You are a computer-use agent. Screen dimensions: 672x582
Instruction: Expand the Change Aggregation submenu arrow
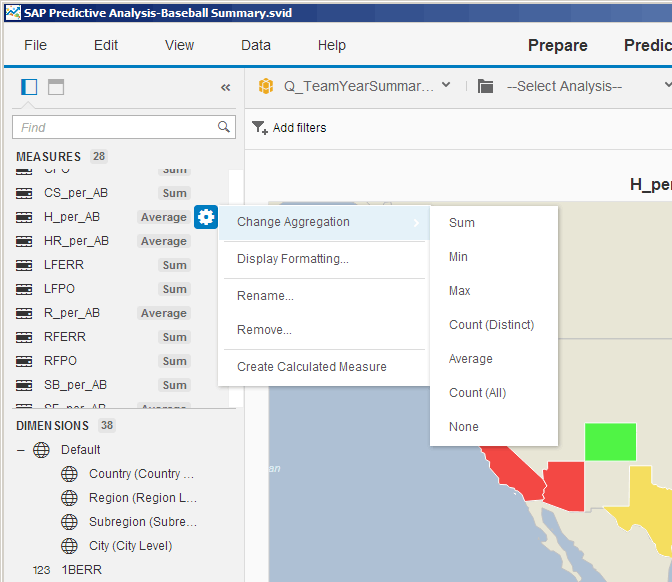(416, 223)
